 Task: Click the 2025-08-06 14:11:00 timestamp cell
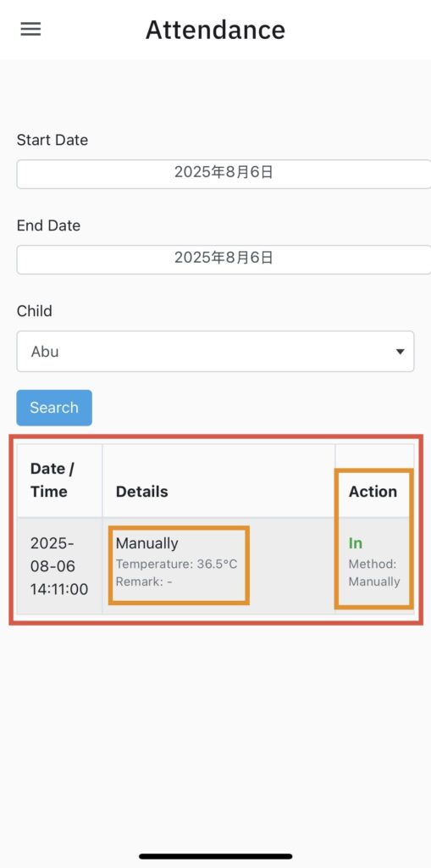(59, 565)
